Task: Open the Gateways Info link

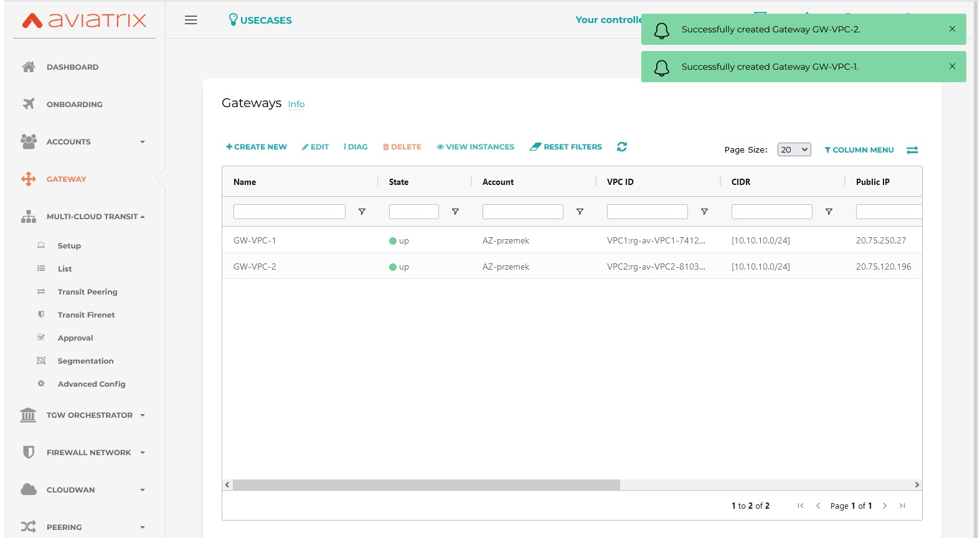Action: tap(296, 104)
